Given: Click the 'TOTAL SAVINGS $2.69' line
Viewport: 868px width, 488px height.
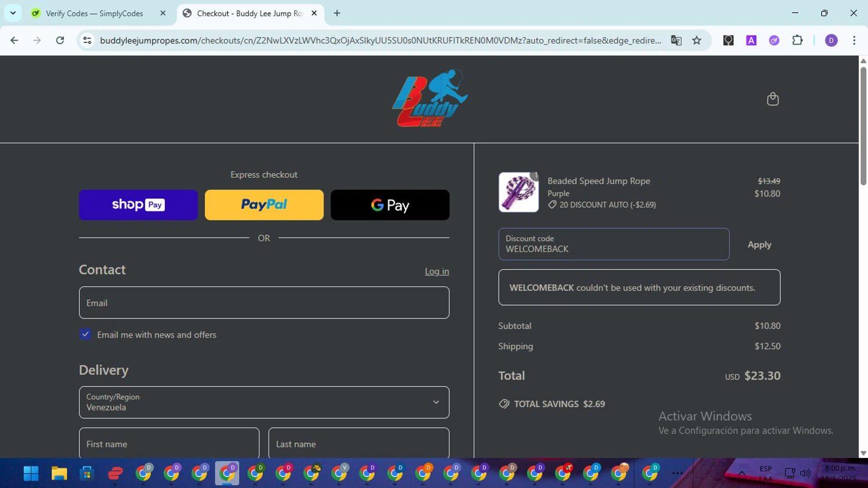Looking at the screenshot, I should pos(552,404).
